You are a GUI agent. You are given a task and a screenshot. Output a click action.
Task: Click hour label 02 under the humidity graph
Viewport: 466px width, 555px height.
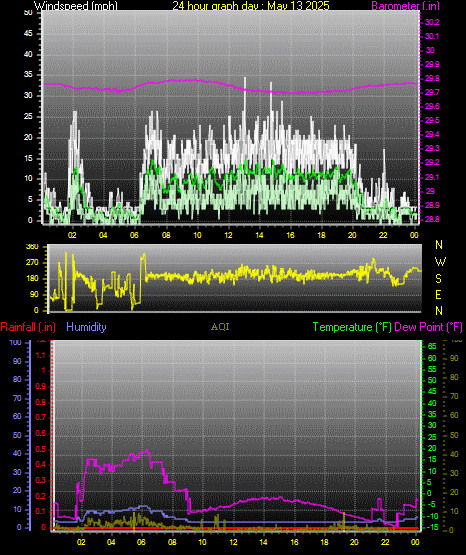pyautogui.click(x=81, y=542)
